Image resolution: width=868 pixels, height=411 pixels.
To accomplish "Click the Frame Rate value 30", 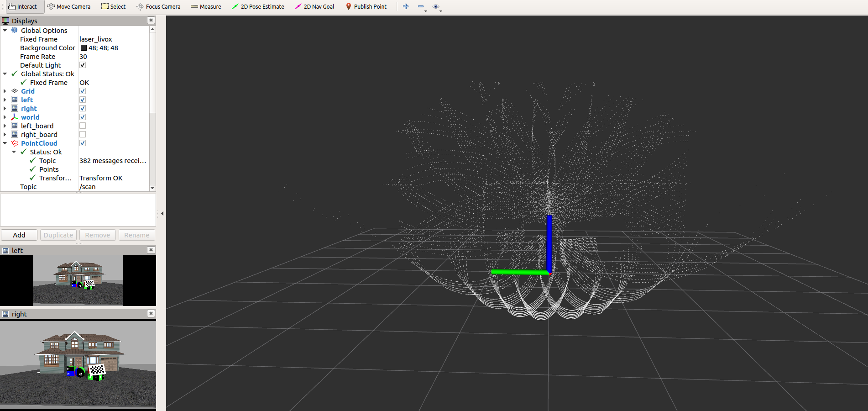I will pos(83,56).
